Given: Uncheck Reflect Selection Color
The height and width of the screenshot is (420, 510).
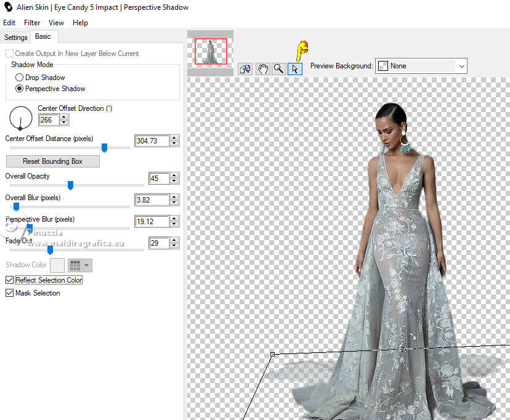Looking at the screenshot, I should pyautogui.click(x=9, y=280).
